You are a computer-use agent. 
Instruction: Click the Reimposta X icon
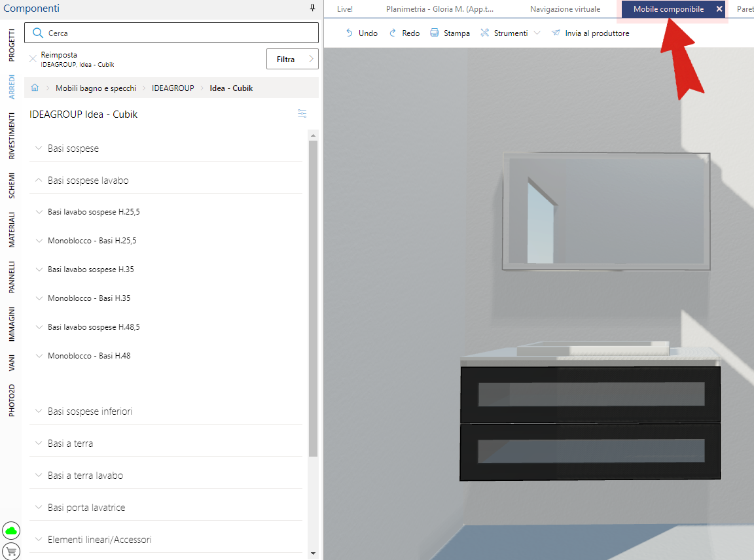[33, 59]
